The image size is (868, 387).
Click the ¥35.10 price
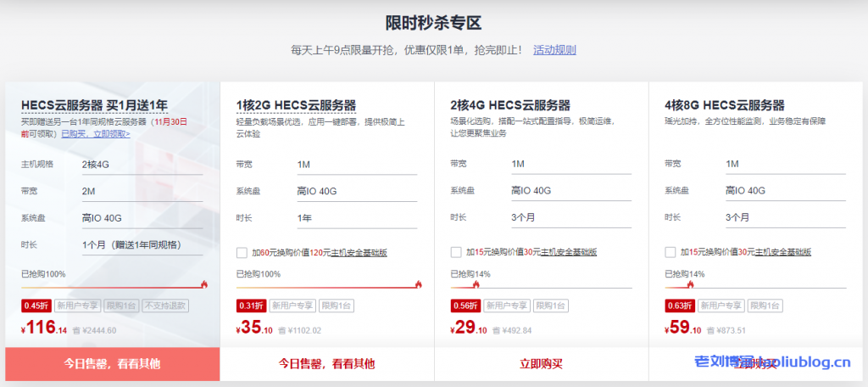click(x=254, y=328)
